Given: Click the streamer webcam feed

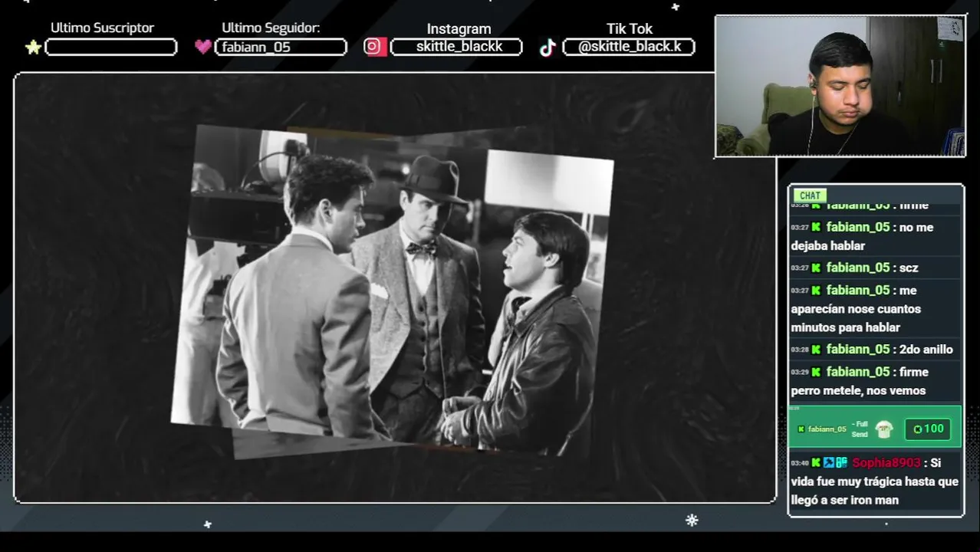Looking at the screenshot, I should [840, 87].
